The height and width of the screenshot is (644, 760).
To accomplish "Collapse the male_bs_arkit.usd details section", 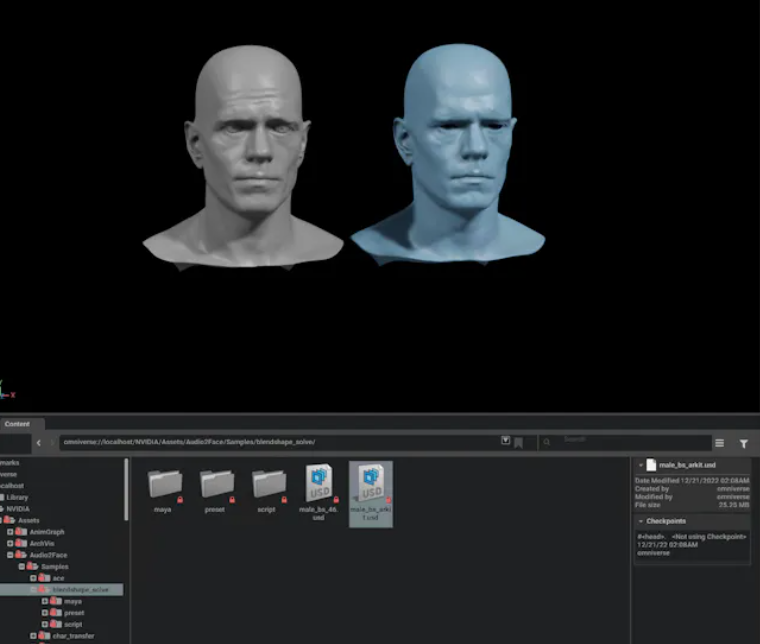I will (x=641, y=465).
